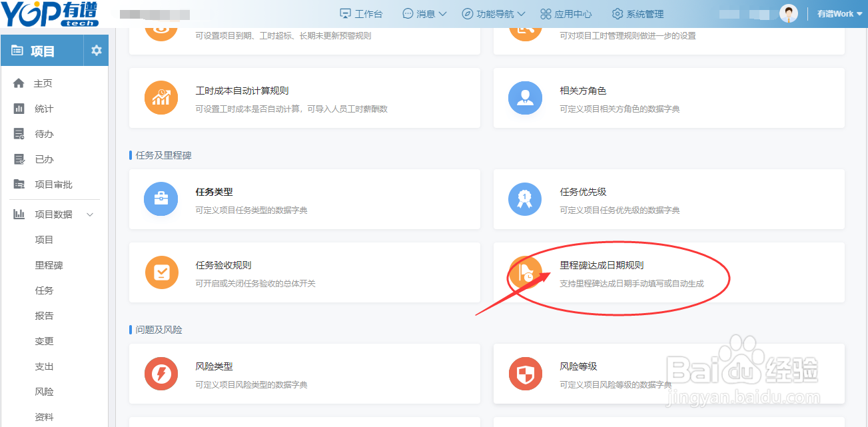Viewport: 868px width, 427px height.
Task: Expand the 消息 dropdown
Action: 424,13
